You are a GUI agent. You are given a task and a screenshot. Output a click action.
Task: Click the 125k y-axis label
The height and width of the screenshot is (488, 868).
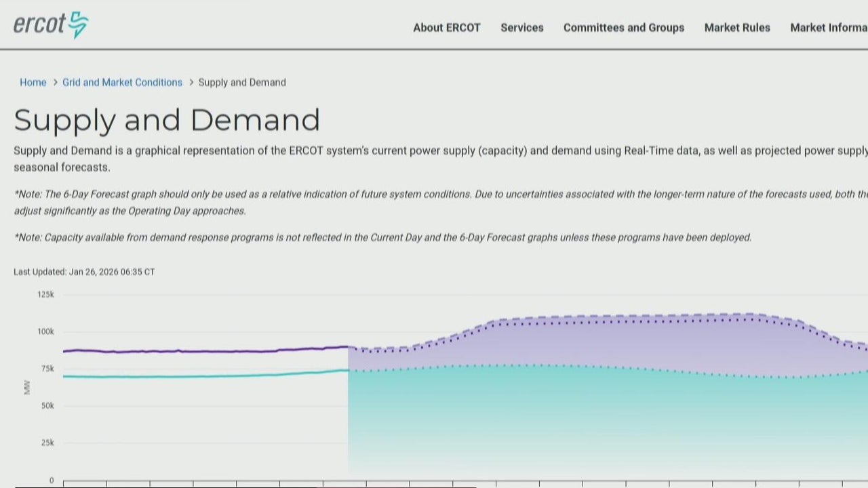click(x=45, y=295)
